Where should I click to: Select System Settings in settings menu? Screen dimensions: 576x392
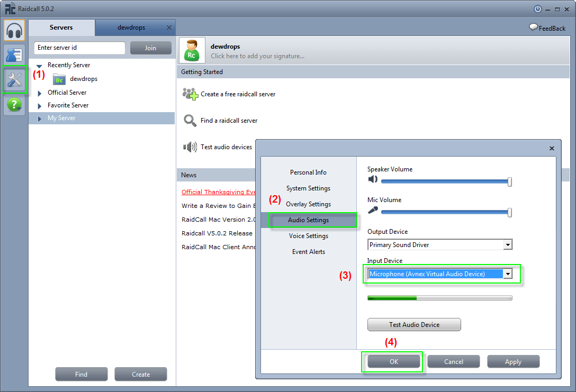308,188
